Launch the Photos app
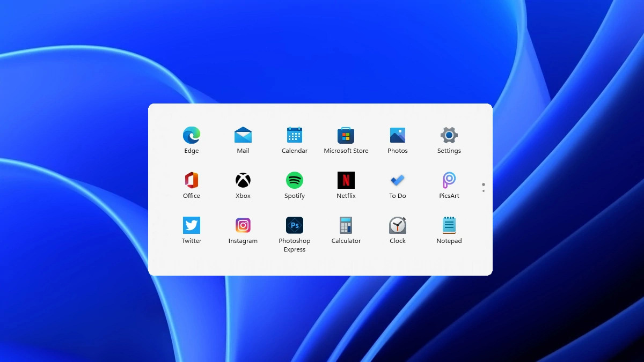The height and width of the screenshot is (362, 644). (x=397, y=136)
